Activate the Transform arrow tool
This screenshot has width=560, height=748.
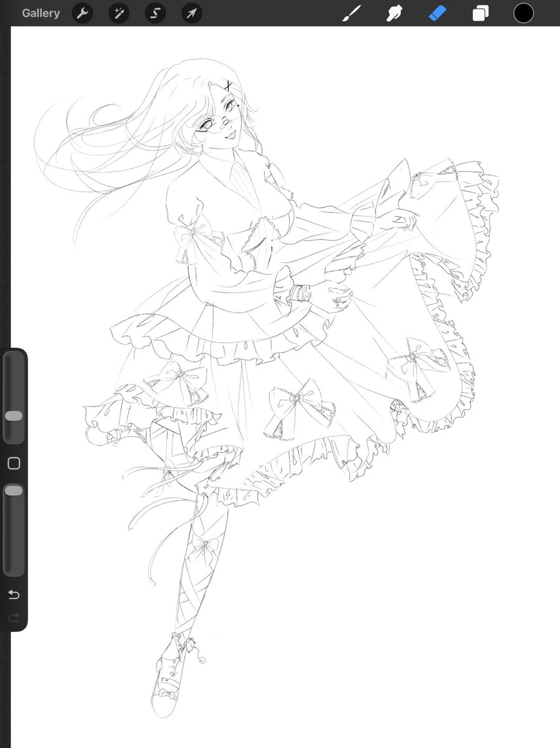[x=192, y=13]
